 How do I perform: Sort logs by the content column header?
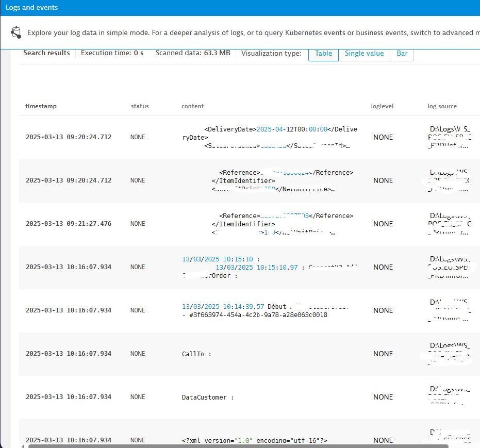pyautogui.click(x=192, y=106)
